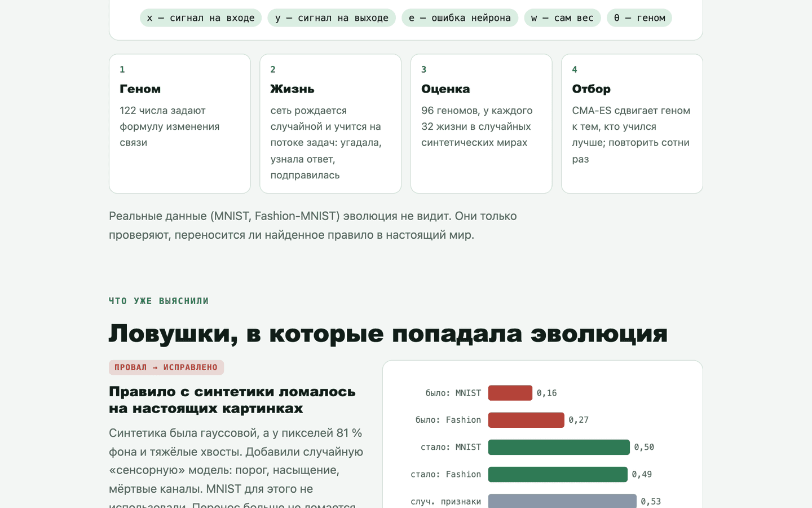The image size is (812, 508).
Task: Click the 'e — ошибка нейрона' chip
Action: pos(460,18)
